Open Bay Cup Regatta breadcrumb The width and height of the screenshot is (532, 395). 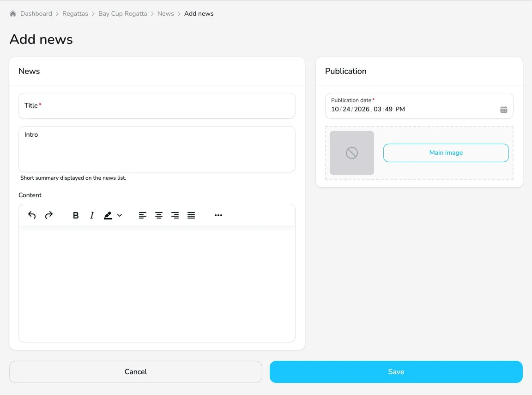pyautogui.click(x=123, y=13)
